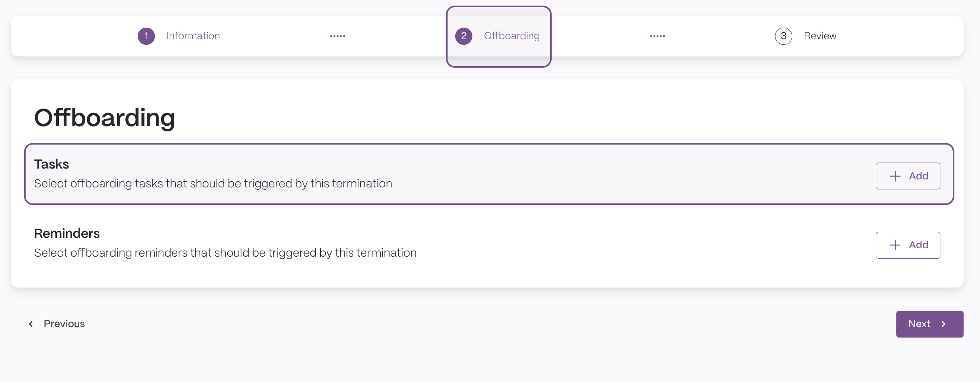Click the right chevron on Next button
The width and height of the screenshot is (980, 382).
944,324
